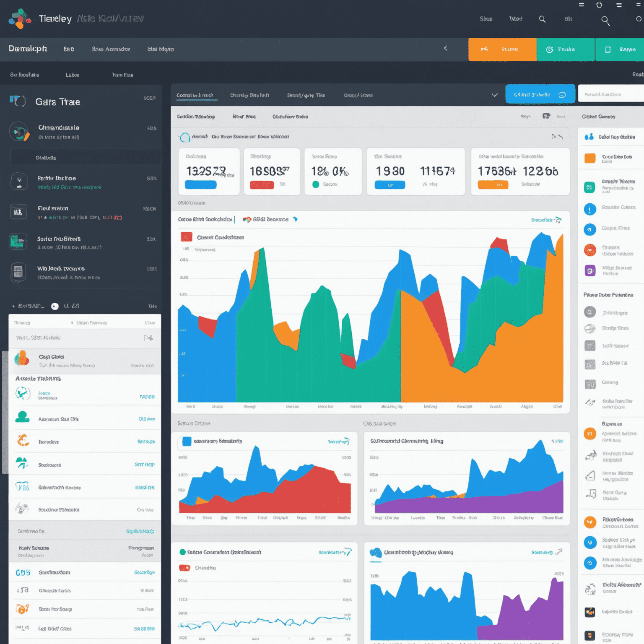Toggle the switch icon between Roys and Sond
This screenshot has height=644, width=644.
pyautogui.click(x=546, y=116)
